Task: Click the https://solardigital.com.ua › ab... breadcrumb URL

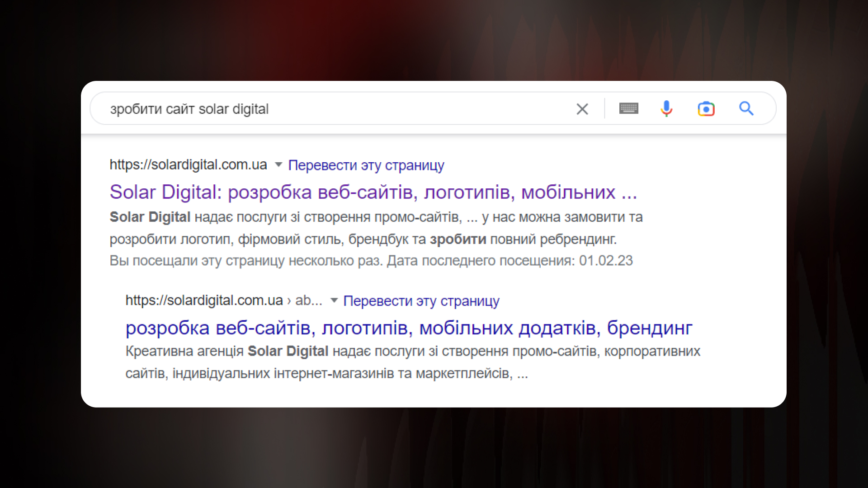Action: coord(224,300)
